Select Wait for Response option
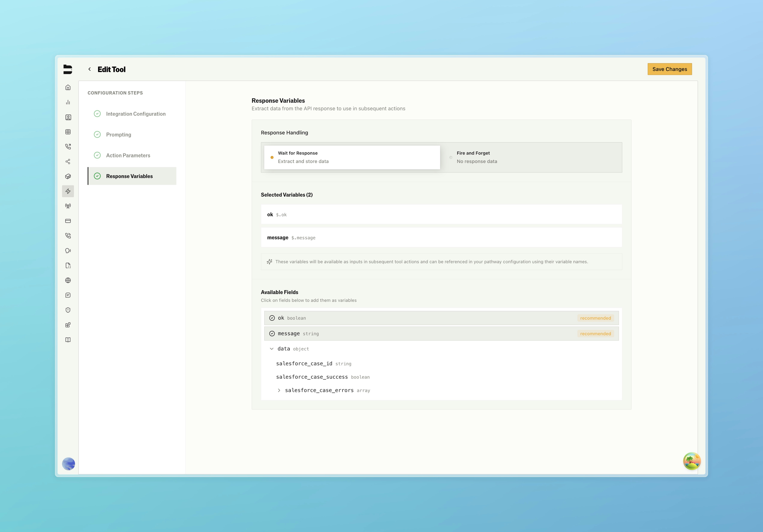Screen dimensions: 763x532 point(352,157)
